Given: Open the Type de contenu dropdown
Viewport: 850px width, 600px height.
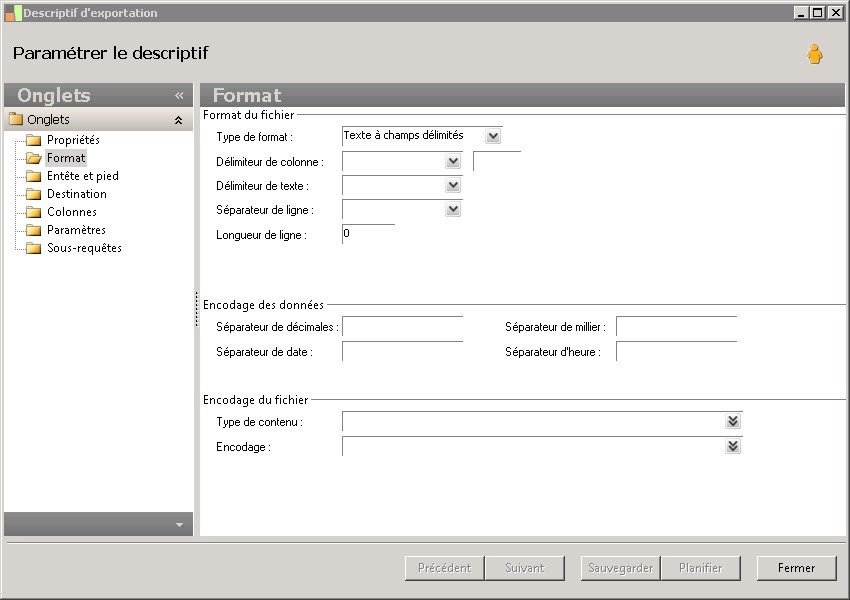Looking at the screenshot, I should pyautogui.click(x=733, y=422).
